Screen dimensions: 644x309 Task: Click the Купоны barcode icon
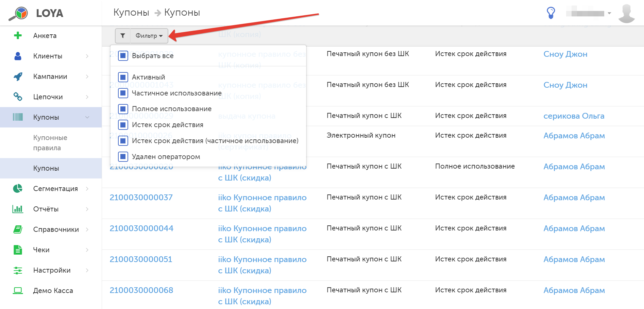click(18, 117)
